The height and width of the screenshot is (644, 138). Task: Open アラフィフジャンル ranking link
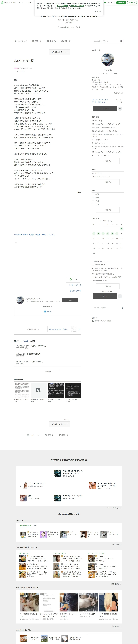[99, 102]
